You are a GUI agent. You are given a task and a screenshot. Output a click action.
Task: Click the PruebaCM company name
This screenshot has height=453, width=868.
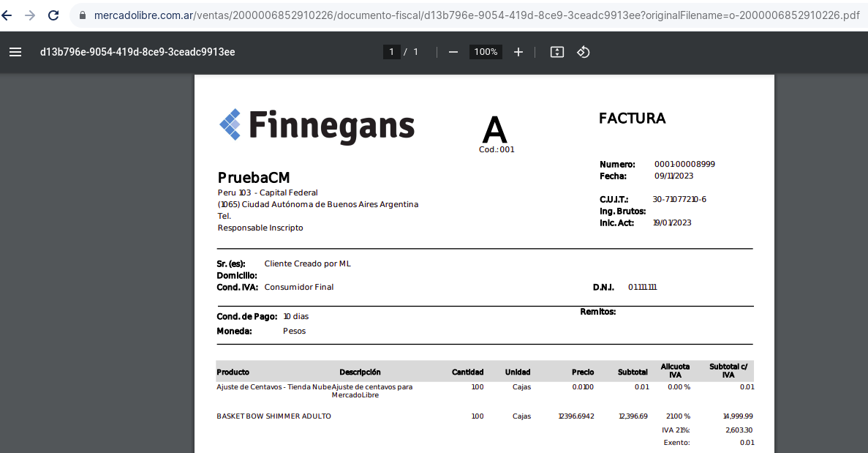(254, 178)
